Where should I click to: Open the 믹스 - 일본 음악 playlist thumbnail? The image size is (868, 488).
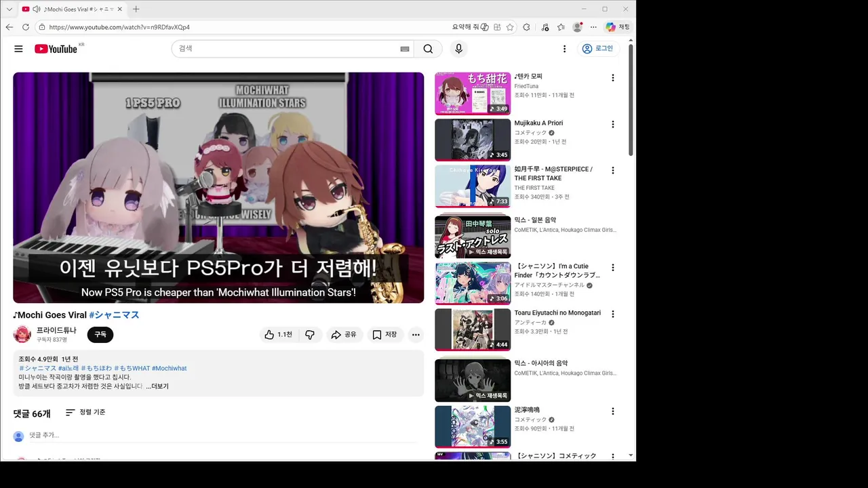[x=473, y=237]
